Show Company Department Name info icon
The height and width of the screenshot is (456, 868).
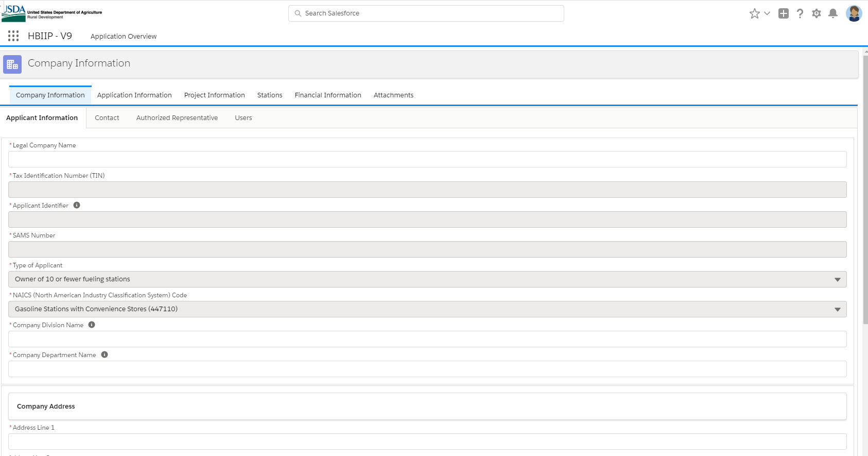(105, 354)
